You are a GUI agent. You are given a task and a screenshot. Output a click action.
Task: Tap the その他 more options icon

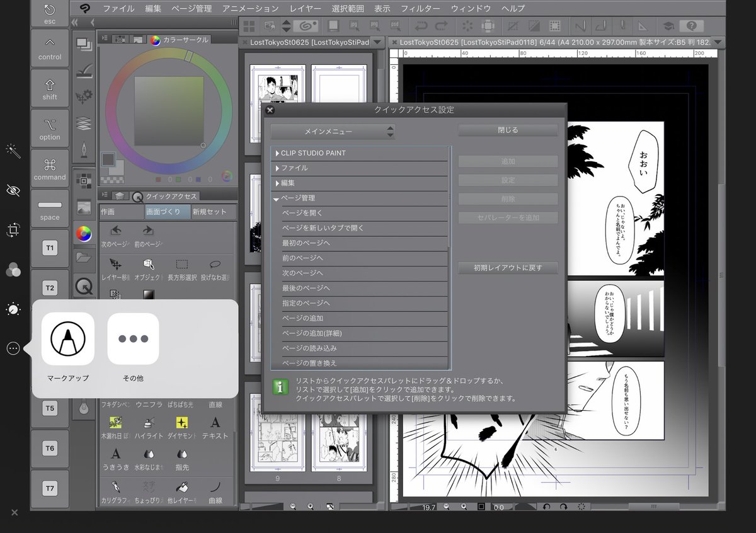pos(133,339)
